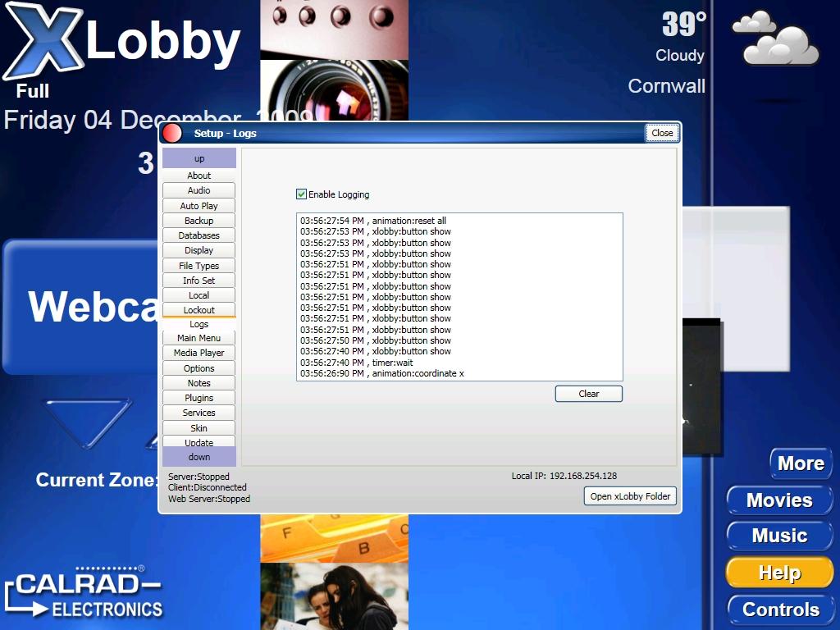Open the Audio setup page

[x=199, y=190]
